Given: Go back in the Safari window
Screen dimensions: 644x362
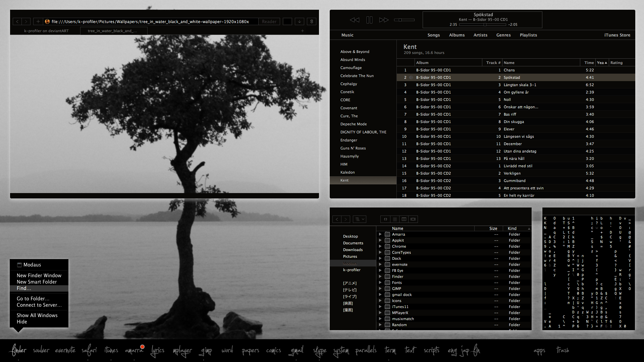Looking at the screenshot, I should pos(17,21).
